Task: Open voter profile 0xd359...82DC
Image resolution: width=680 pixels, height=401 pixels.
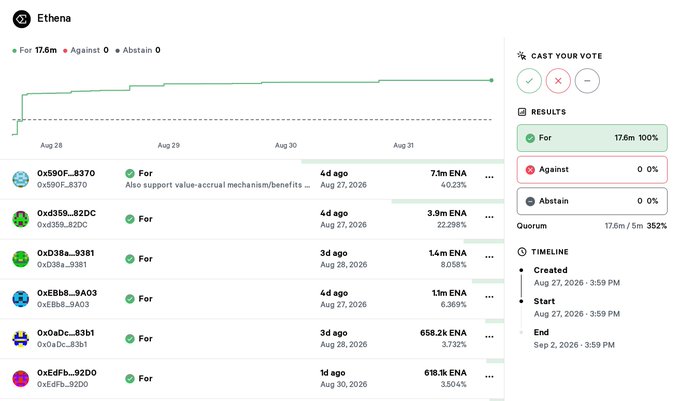Action: coord(66,213)
